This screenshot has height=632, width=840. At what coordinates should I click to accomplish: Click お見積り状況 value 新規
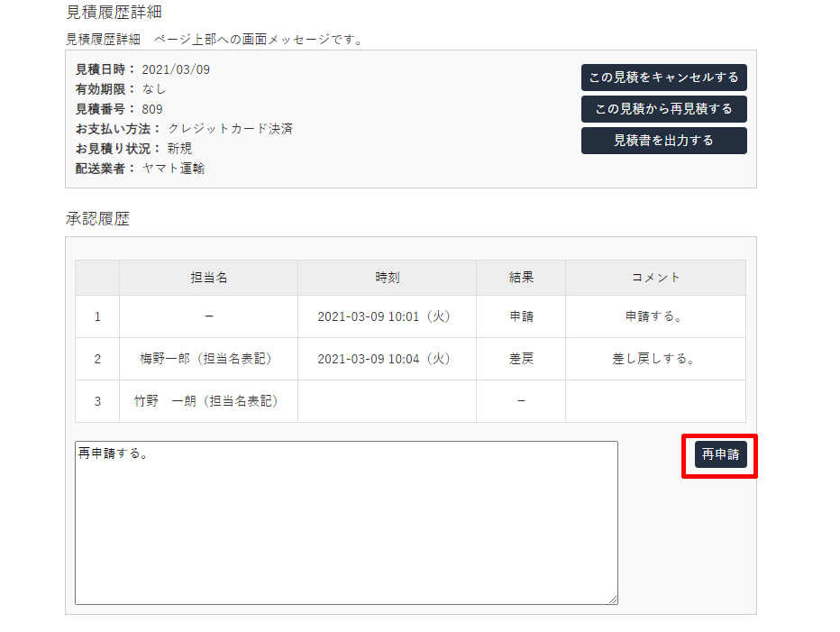click(179, 149)
